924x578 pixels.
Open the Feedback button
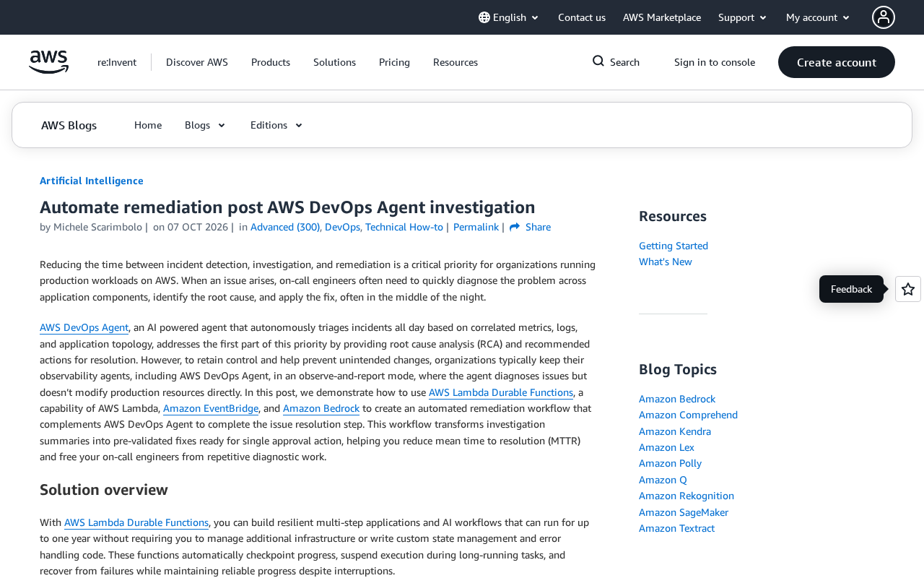(851, 289)
